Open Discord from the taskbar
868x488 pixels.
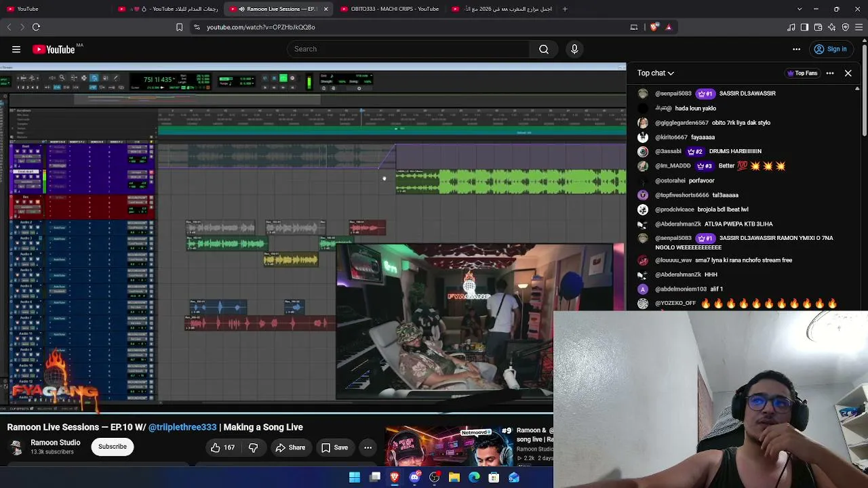click(x=414, y=477)
